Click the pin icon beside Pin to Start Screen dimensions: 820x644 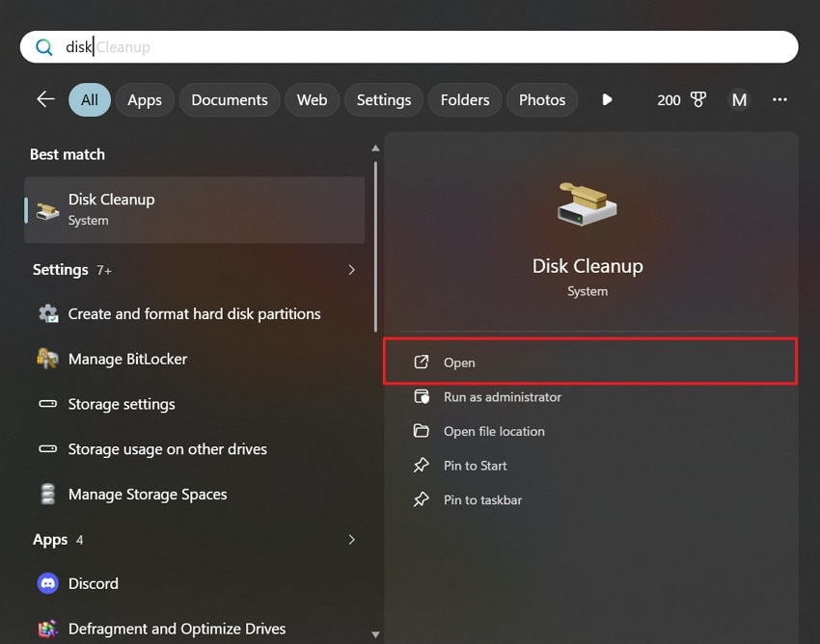tap(421, 466)
